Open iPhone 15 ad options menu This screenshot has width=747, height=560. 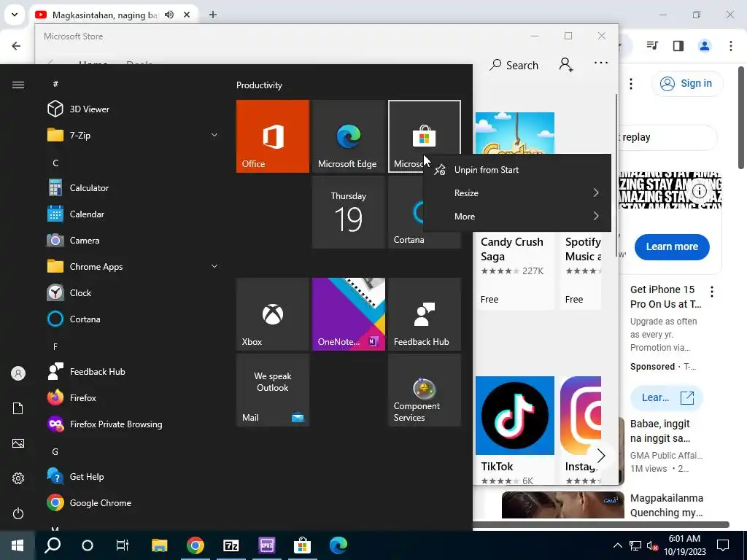tap(712, 292)
